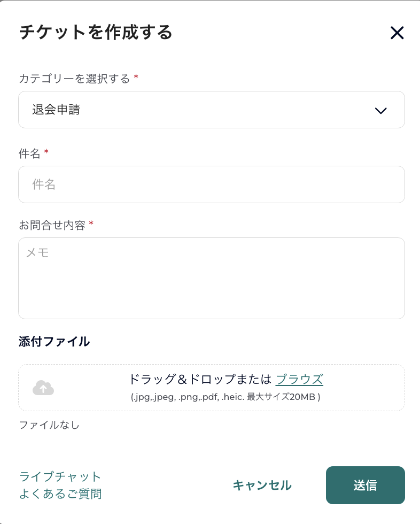Click the ドラッグ＆ドロップまたは drop zone text
This screenshot has width=420, height=524.
tap(200, 380)
